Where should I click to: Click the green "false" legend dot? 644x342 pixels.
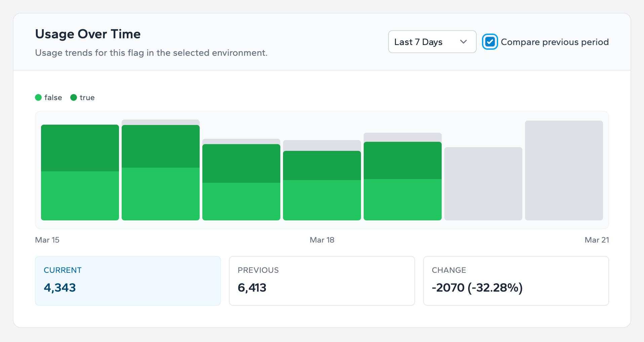point(38,97)
